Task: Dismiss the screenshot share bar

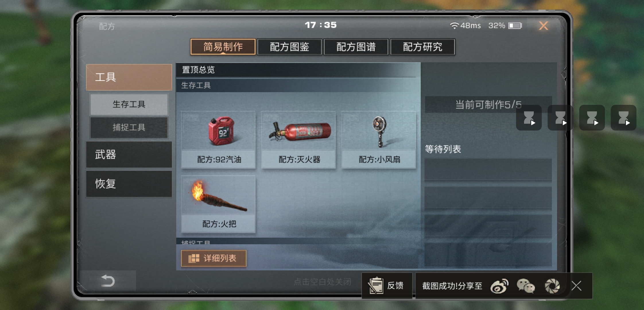Action: click(x=576, y=286)
